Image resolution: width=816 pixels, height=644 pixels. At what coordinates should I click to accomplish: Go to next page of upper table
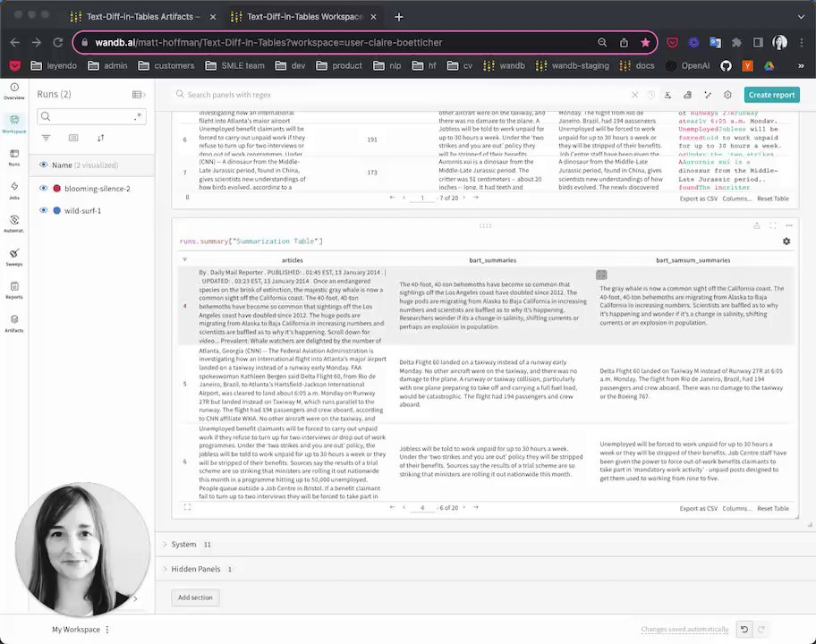[464, 198]
